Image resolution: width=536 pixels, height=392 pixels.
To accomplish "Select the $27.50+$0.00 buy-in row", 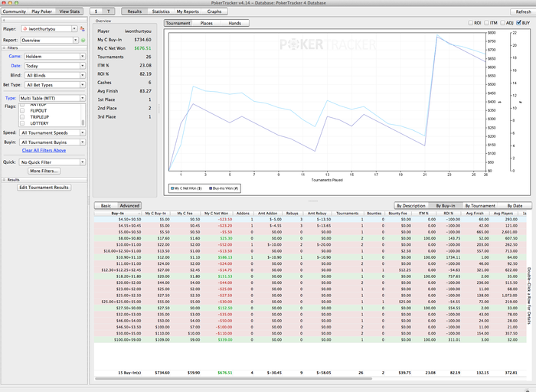I will 310,308.
